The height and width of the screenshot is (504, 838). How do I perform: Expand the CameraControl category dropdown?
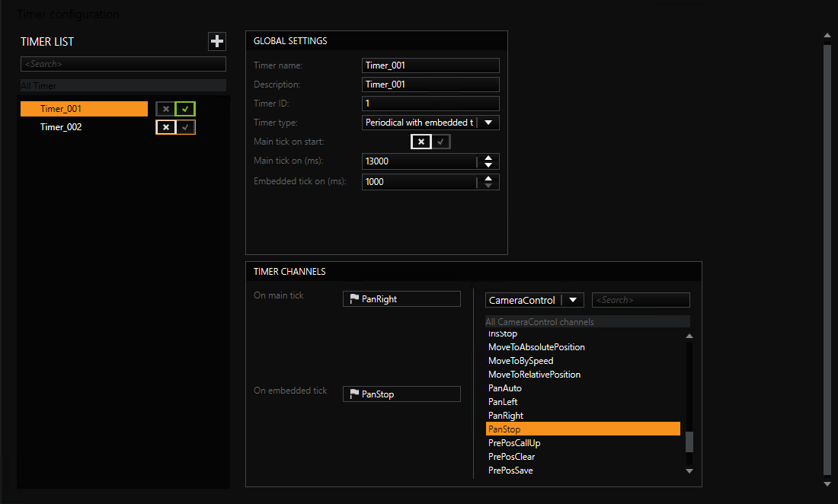coord(572,300)
